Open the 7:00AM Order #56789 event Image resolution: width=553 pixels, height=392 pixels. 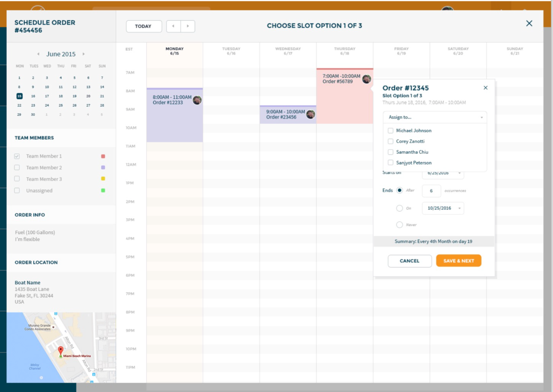(x=345, y=96)
